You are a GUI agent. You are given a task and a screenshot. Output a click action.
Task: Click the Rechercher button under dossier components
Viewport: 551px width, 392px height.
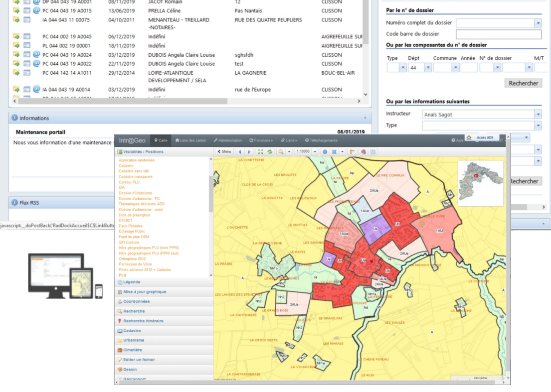click(523, 83)
